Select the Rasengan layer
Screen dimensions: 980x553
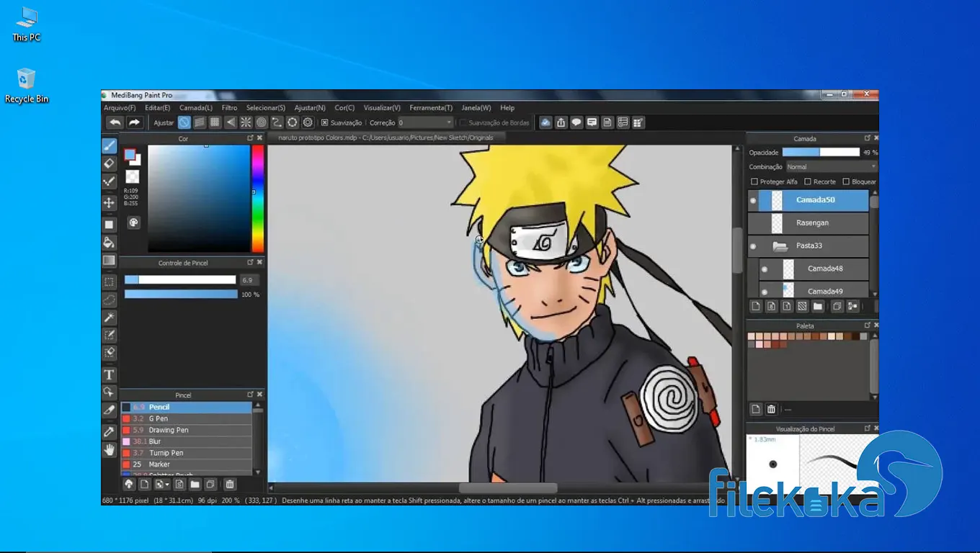tap(808, 223)
